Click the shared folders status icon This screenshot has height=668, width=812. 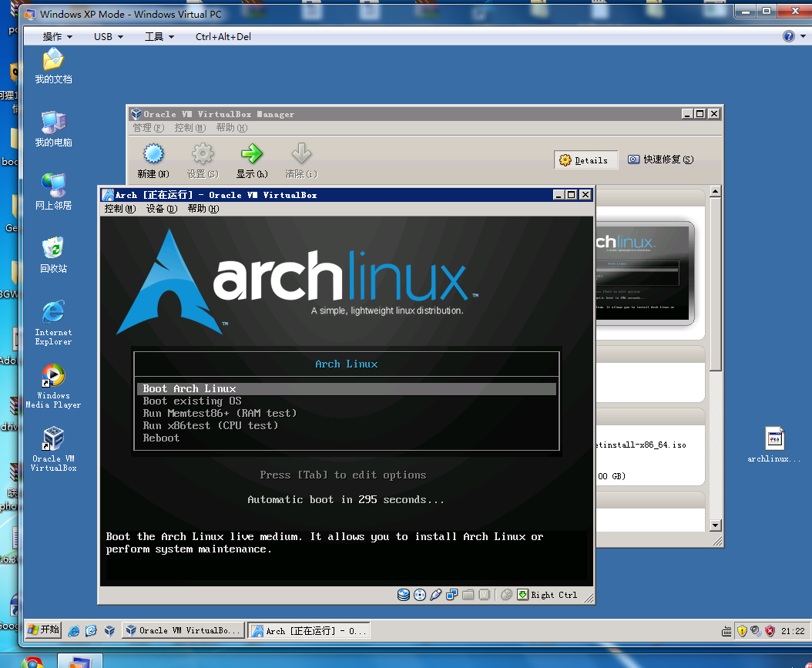click(x=468, y=595)
